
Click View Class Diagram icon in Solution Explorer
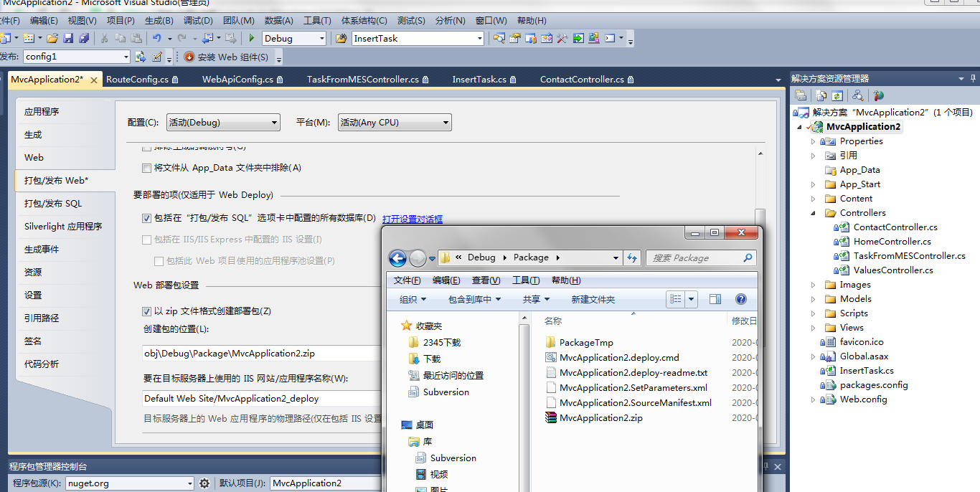coord(857,95)
